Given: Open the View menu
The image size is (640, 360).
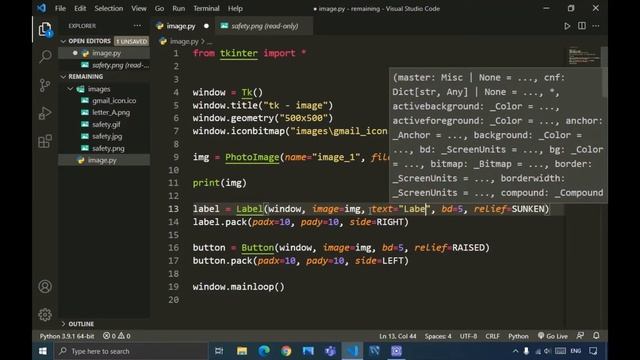Looking at the screenshot, I should click(139, 8).
